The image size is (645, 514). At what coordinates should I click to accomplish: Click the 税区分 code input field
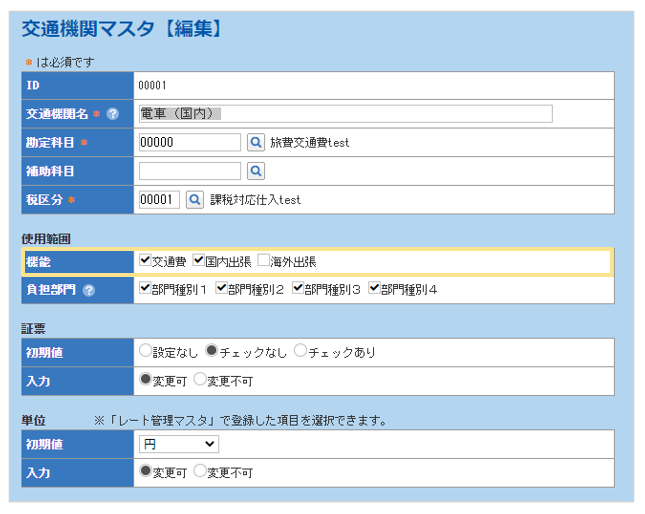coord(159,200)
